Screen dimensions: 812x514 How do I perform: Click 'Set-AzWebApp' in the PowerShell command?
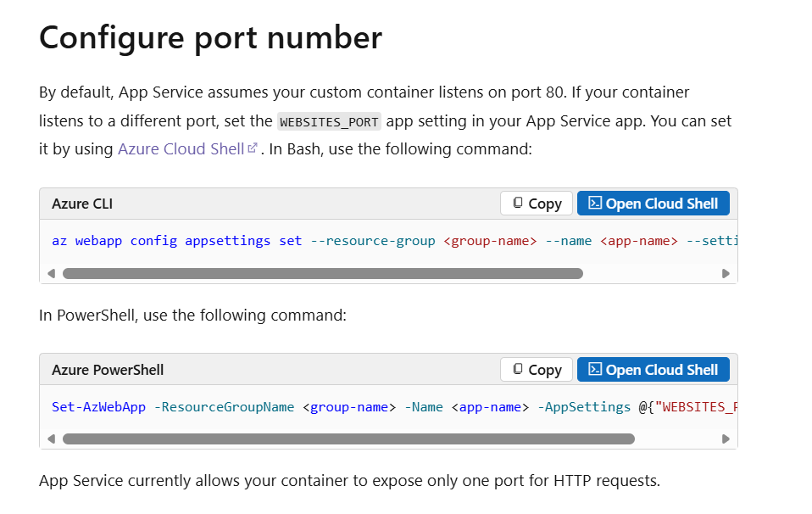tap(99, 407)
